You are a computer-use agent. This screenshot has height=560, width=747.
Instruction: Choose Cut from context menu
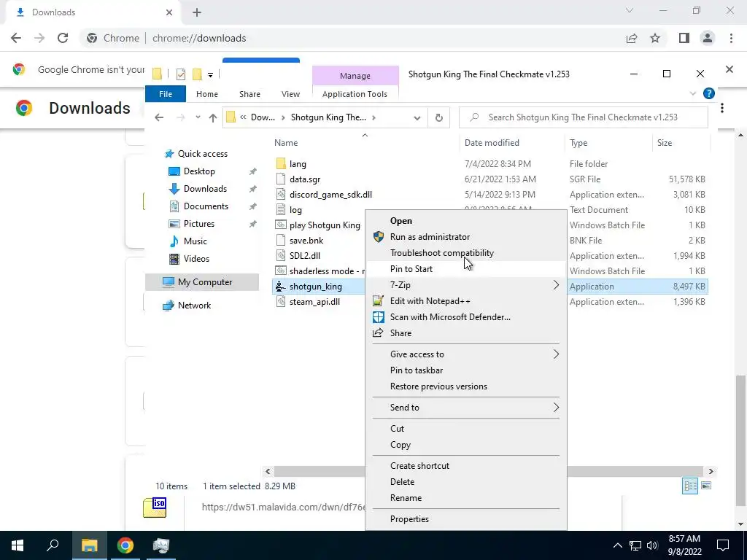[466, 429]
